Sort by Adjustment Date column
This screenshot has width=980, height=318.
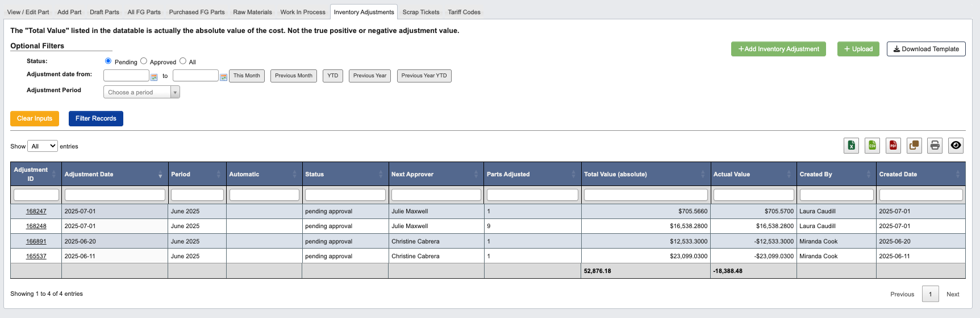tap(115, 174)
